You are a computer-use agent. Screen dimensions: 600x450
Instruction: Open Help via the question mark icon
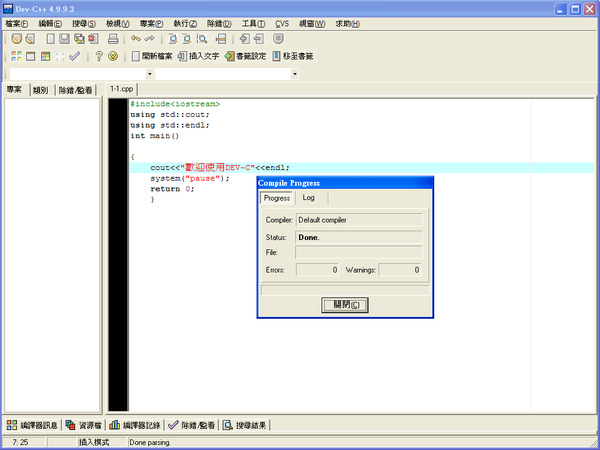point(98,56)
